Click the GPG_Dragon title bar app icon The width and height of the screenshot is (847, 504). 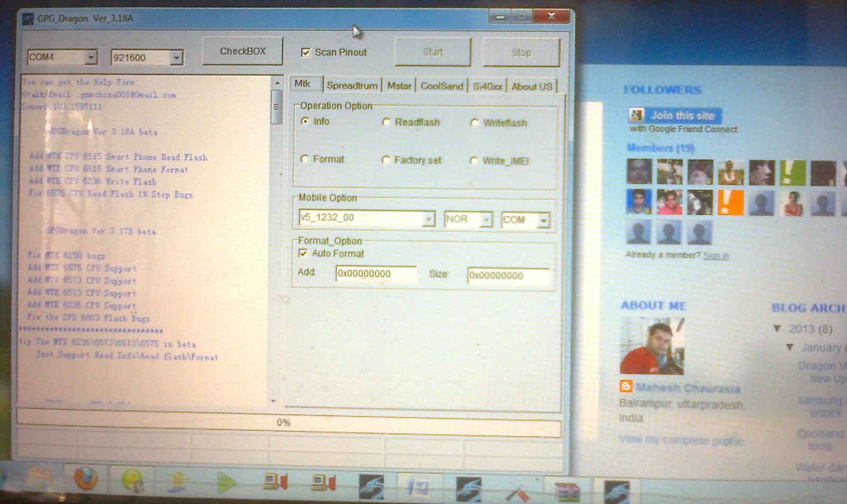pyautogui.click(x=28, y=19)
